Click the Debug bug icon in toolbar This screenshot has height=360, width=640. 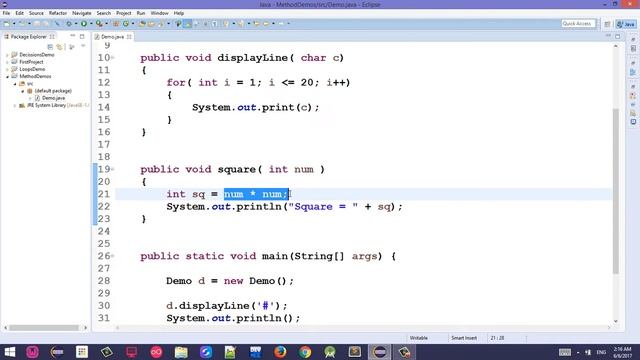69,24
